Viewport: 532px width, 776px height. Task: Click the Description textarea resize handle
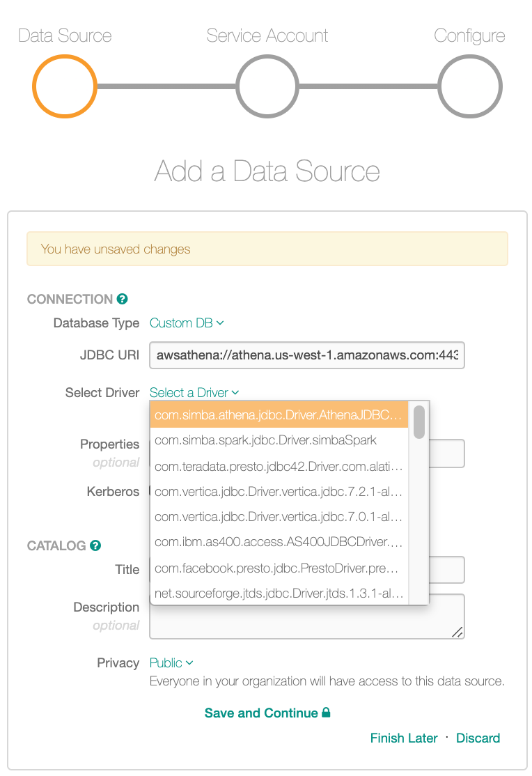[457, 632]
